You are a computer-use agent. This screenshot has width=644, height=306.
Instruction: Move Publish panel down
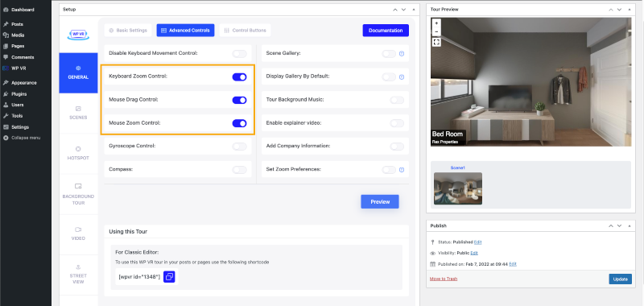[619, 225]
